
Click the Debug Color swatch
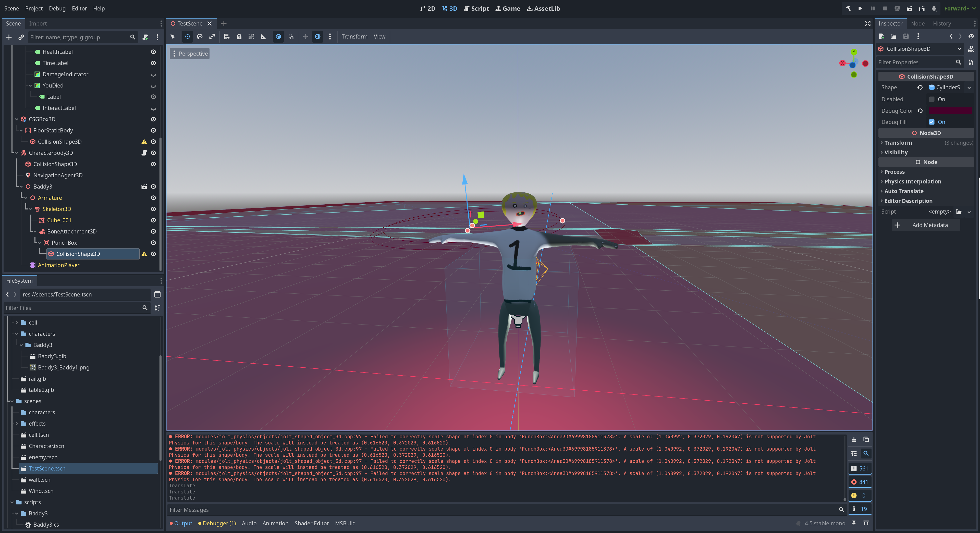(950, 111)
